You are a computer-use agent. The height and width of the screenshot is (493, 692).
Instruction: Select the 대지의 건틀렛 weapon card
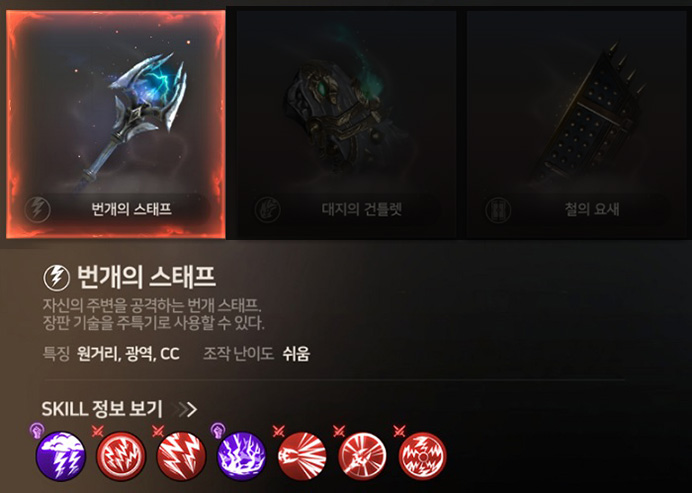click(346, 124)
